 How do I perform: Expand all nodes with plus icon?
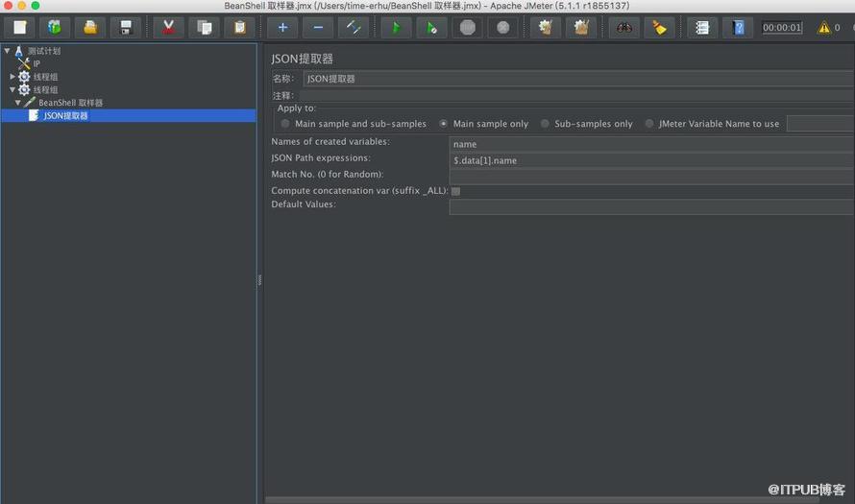282,27
